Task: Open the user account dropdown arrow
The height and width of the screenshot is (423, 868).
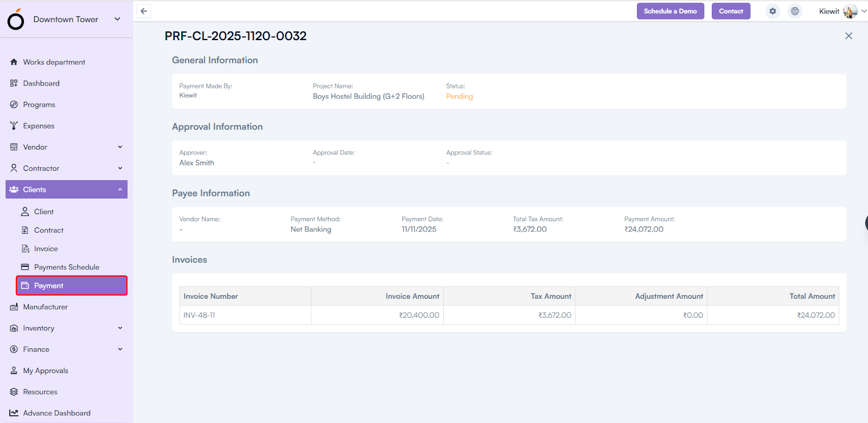Action: [864, 11]
